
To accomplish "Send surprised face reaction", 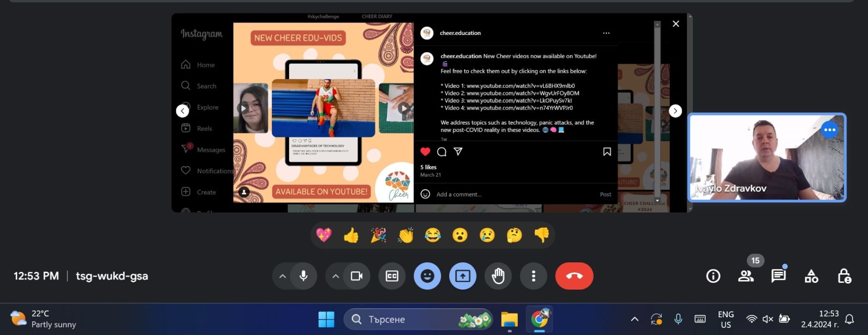I will [460, 235].
